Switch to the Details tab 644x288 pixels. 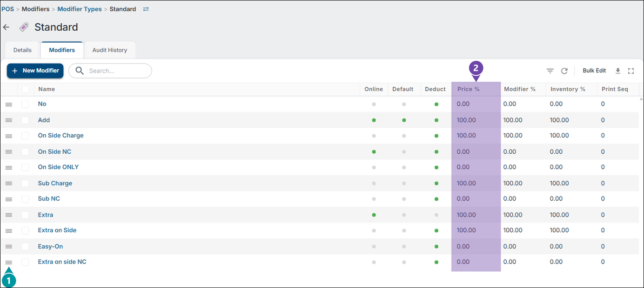[x=22, y=50]
